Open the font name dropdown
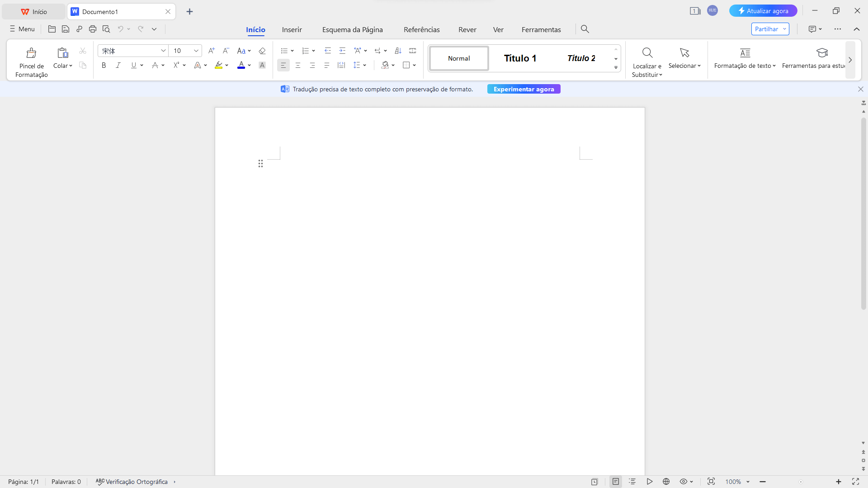The height and width of the screenshot is (488, 868). click(x=163, y=51)
